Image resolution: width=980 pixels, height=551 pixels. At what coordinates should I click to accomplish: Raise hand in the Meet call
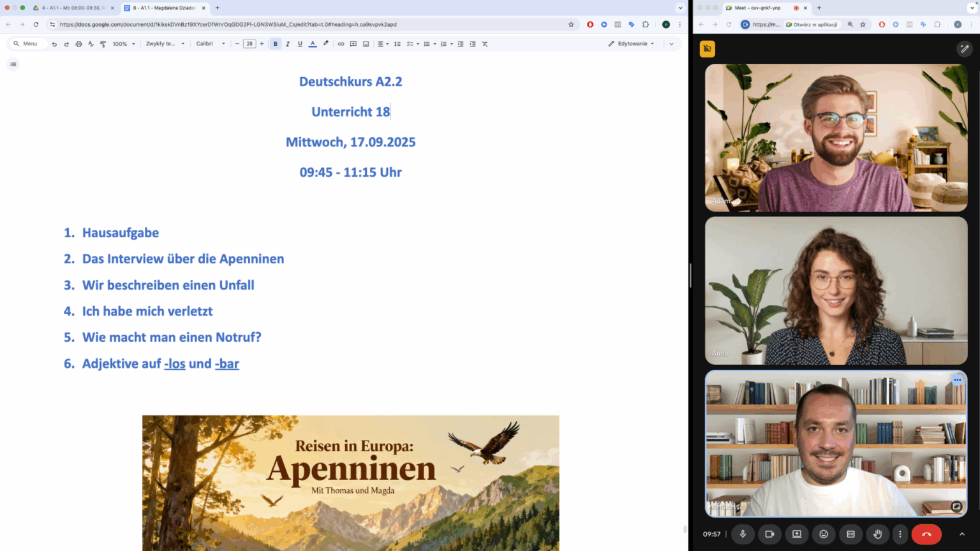click(x=877, y=534)
